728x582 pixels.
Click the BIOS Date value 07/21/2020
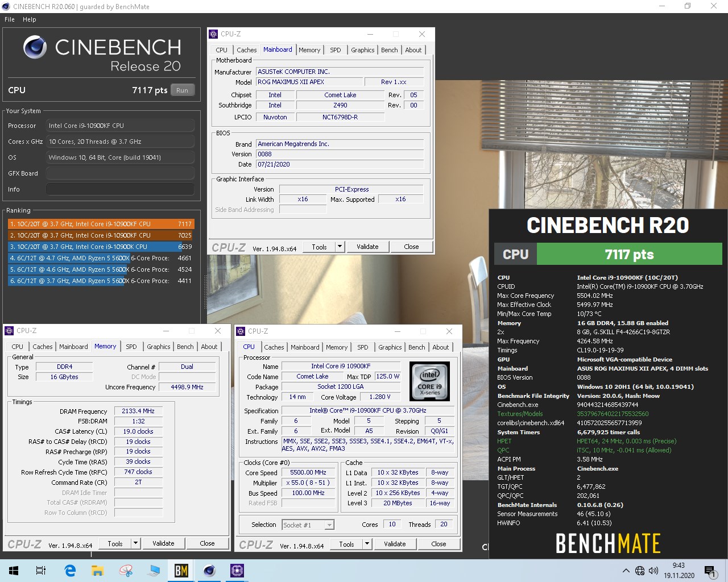[x=340, y=164]
